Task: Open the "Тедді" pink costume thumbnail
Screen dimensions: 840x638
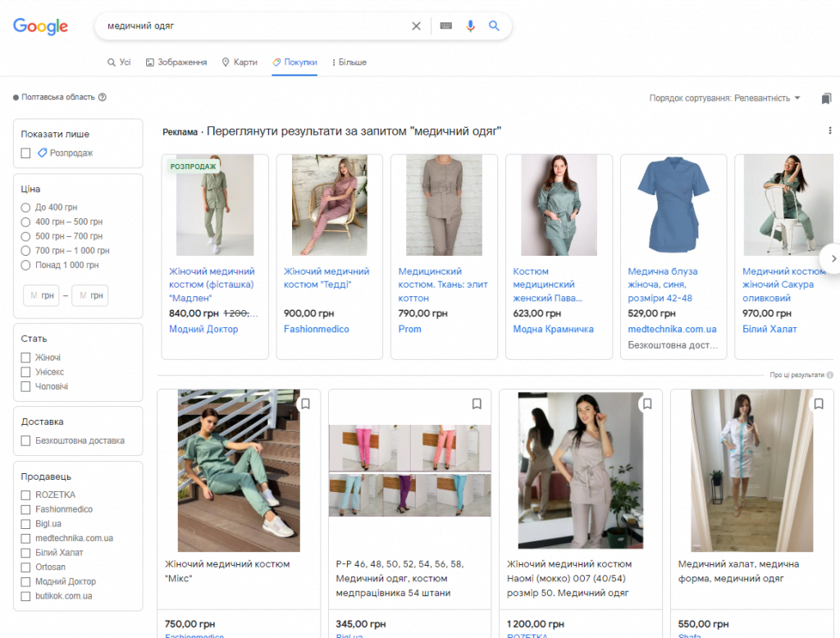Action: [330, 205]
